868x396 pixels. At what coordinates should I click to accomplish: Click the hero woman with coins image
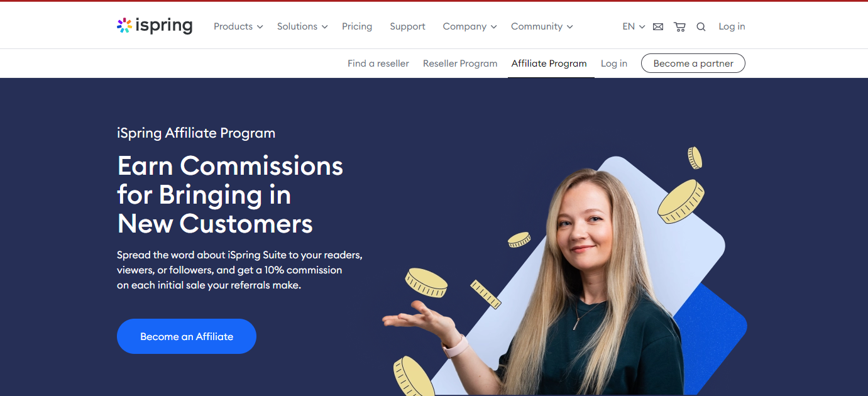pyautogui.click(x=566, y=272)
